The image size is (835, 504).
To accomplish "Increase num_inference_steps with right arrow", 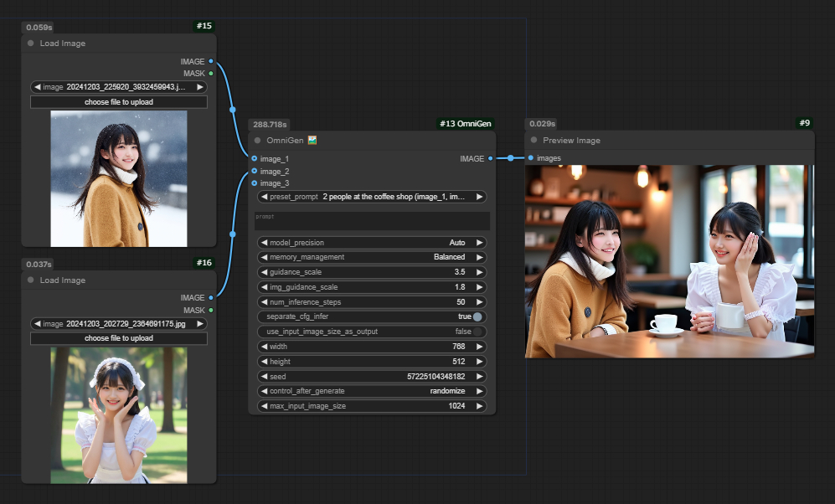I will click(479, 301).
